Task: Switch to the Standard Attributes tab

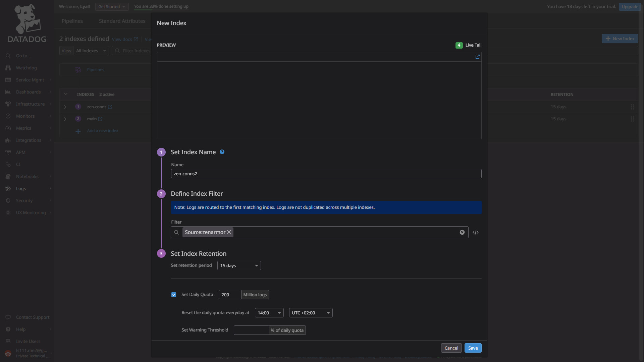Action: (x=122, y=21)
